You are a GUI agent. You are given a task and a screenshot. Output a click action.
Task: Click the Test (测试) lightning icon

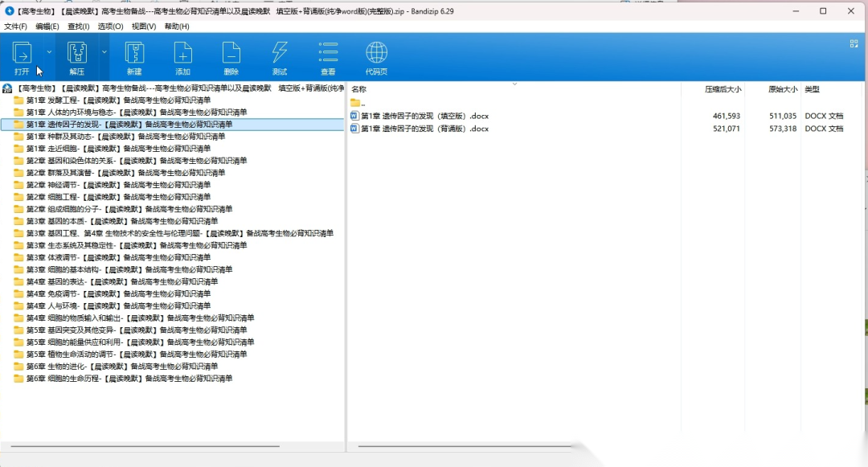(x=279, y=54)
